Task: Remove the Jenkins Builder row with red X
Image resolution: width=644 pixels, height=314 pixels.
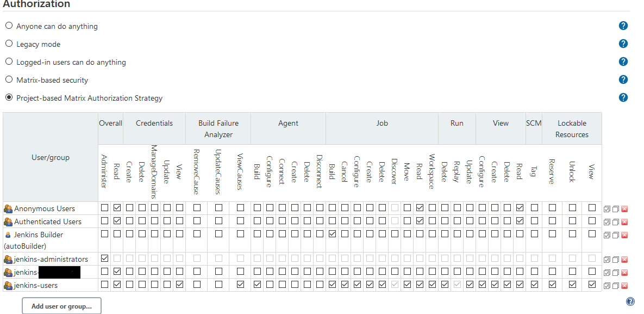Action: pyautogui.click(x=624, y=235)
